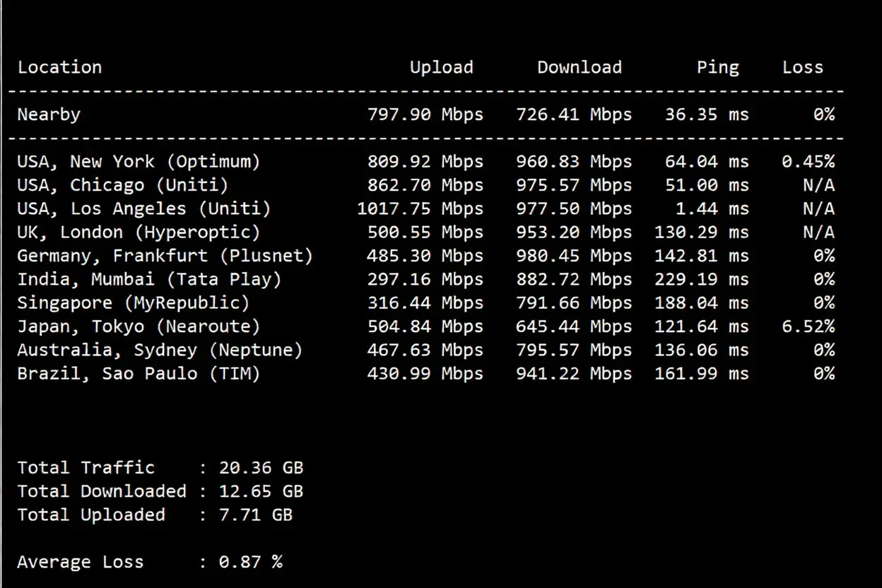Click Sydney upload 467.63 Mbps
882x588 pixels.
[425, 351]
